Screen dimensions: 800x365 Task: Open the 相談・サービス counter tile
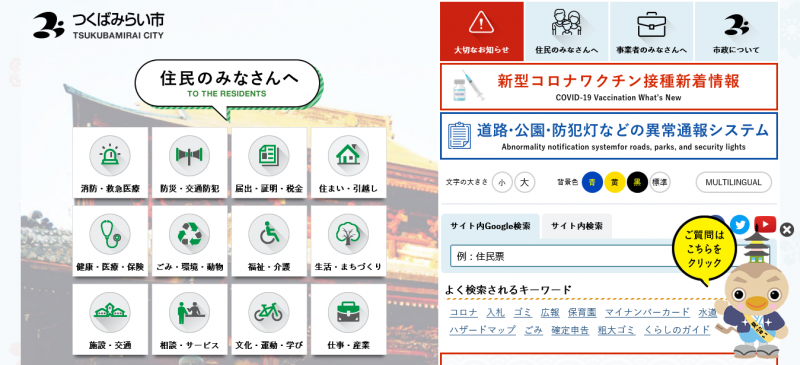click(x=190, y=320)
